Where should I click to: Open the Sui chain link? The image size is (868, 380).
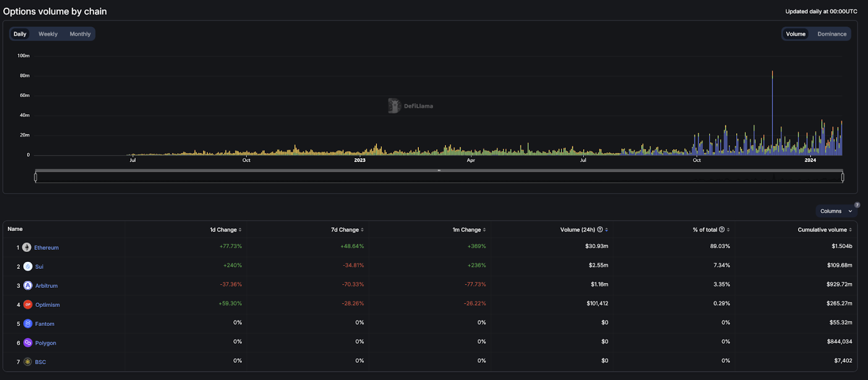point(39,267)
